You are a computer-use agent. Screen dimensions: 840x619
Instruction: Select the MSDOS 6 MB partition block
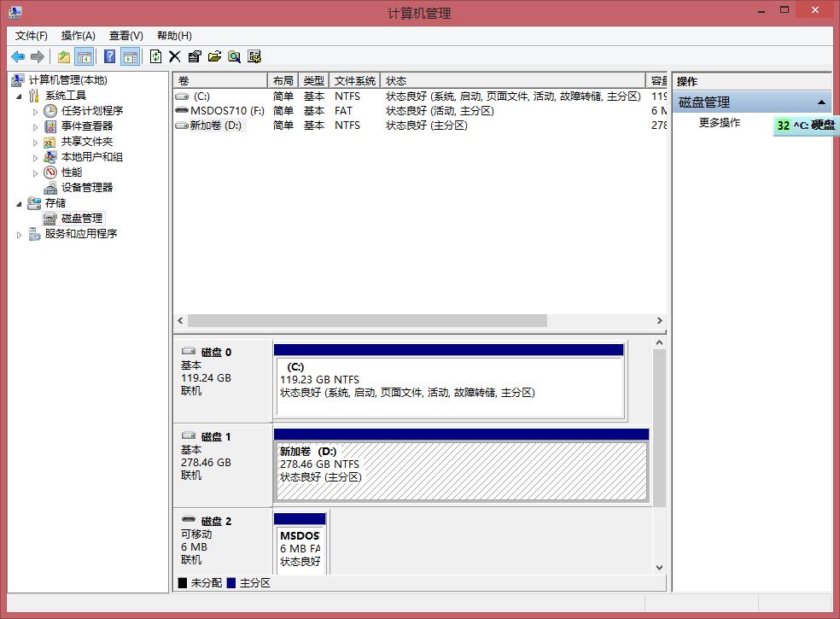tap(300, 544)
